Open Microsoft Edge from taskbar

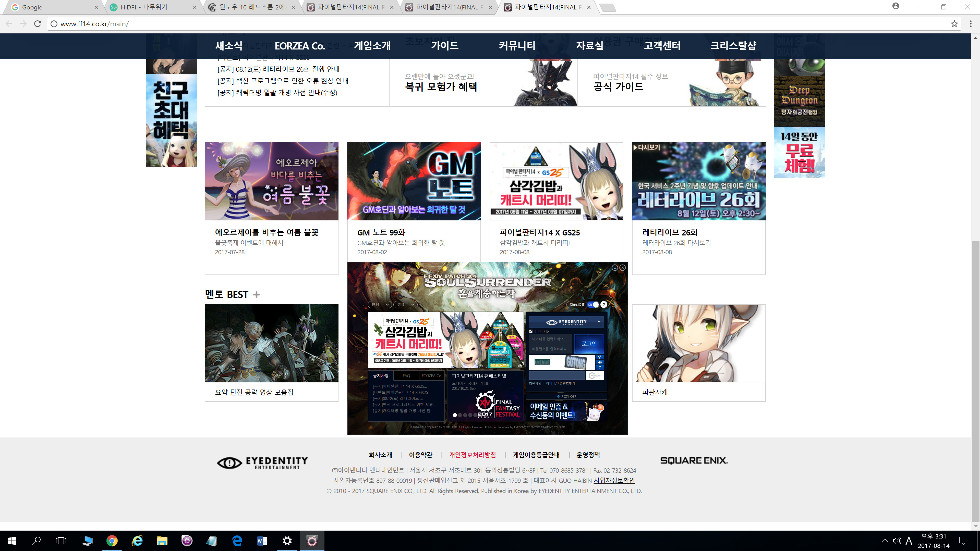(x=237, y=541)
